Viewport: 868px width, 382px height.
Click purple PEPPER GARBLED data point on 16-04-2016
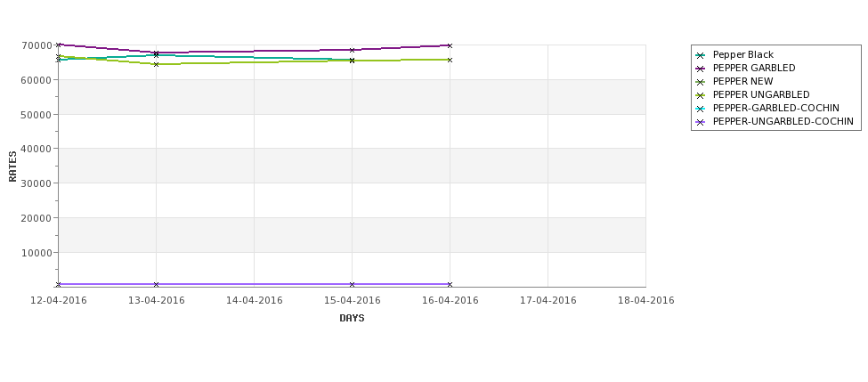tap(450, 45)
